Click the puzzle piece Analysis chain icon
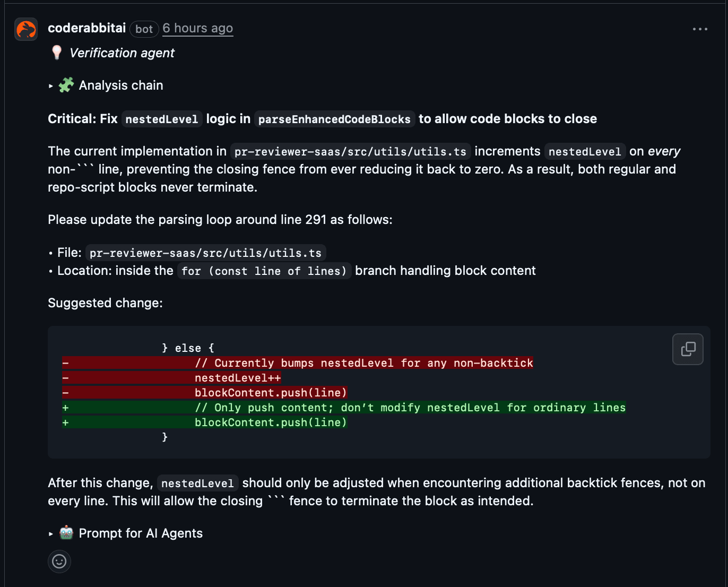Image resolution: width=728 pixels, height=587 pixels. [66, 85]
